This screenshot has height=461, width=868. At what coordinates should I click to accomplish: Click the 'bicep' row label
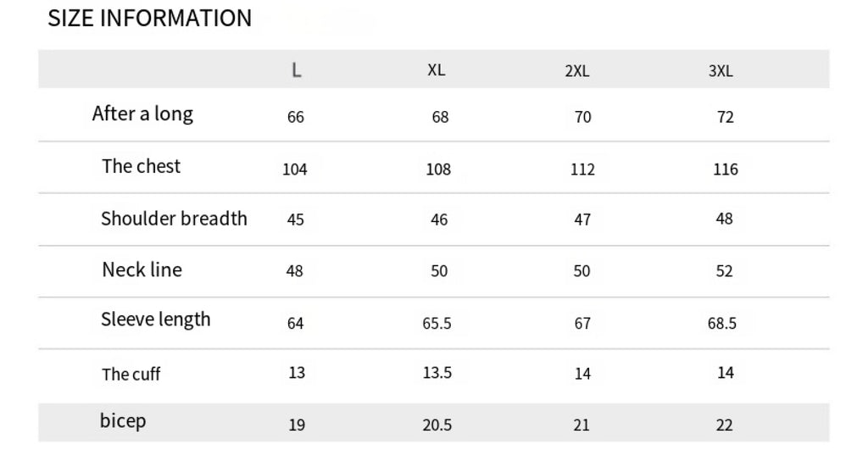(123, 421)
